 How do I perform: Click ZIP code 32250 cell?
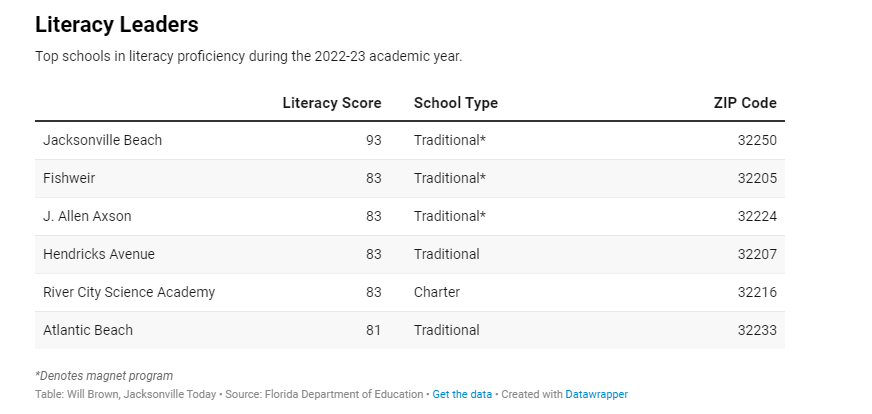[757, 140]
